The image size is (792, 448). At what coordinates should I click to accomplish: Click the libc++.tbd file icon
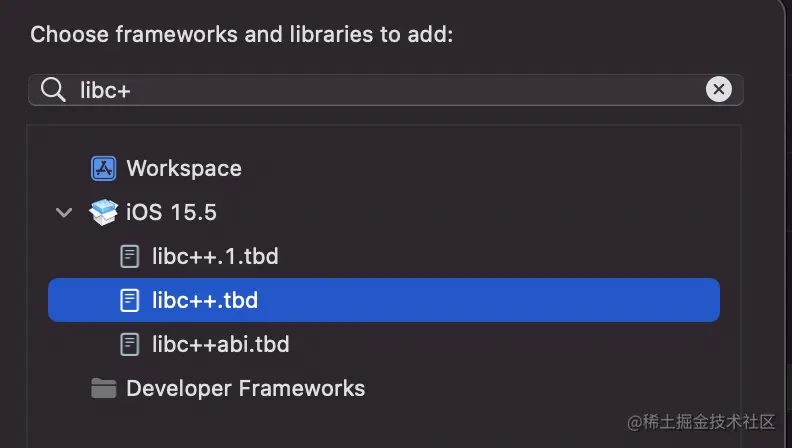click(130, 300)
